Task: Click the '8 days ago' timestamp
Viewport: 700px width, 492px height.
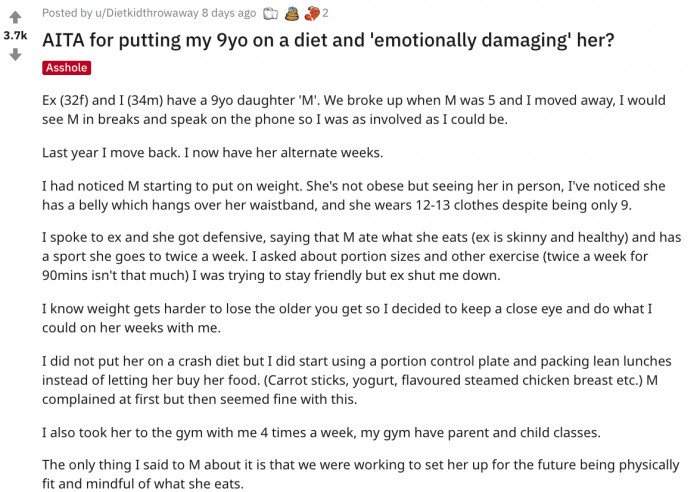Action: (229, 13)
